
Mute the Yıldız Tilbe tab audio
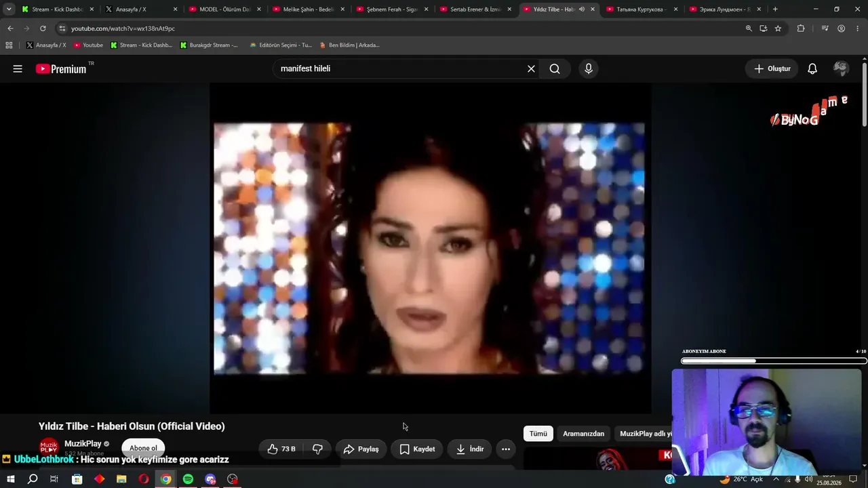pos(582,9)
